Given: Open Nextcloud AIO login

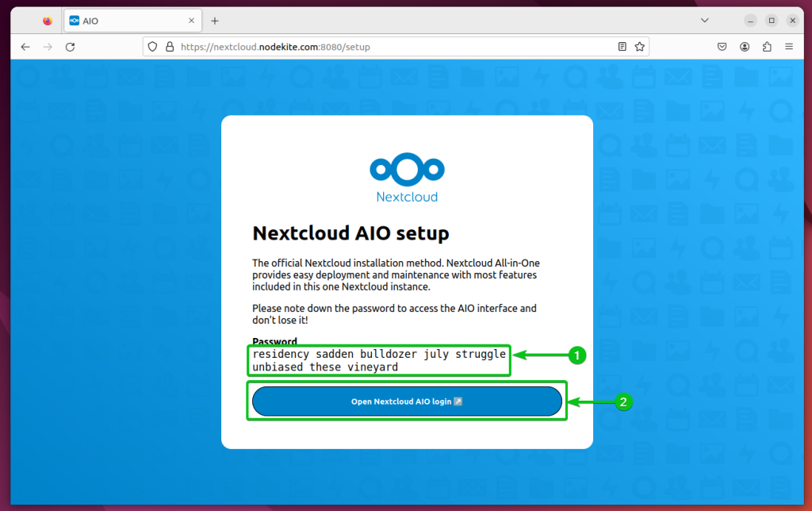Looking at the screenshot, I should coord(407,401).
